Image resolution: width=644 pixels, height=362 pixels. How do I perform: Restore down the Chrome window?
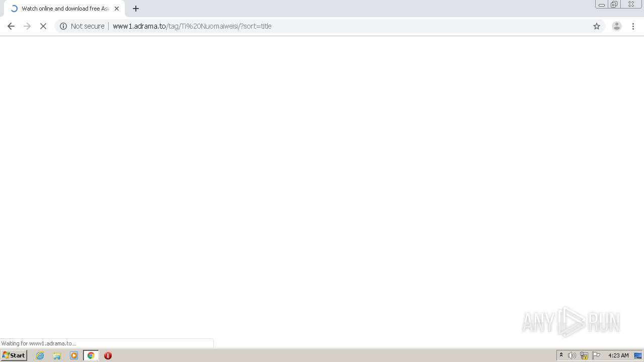pos(614,5)
